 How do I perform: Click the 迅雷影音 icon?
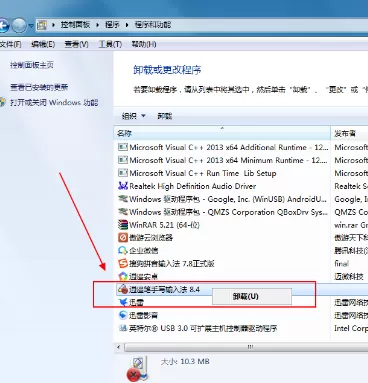[123, 315]
